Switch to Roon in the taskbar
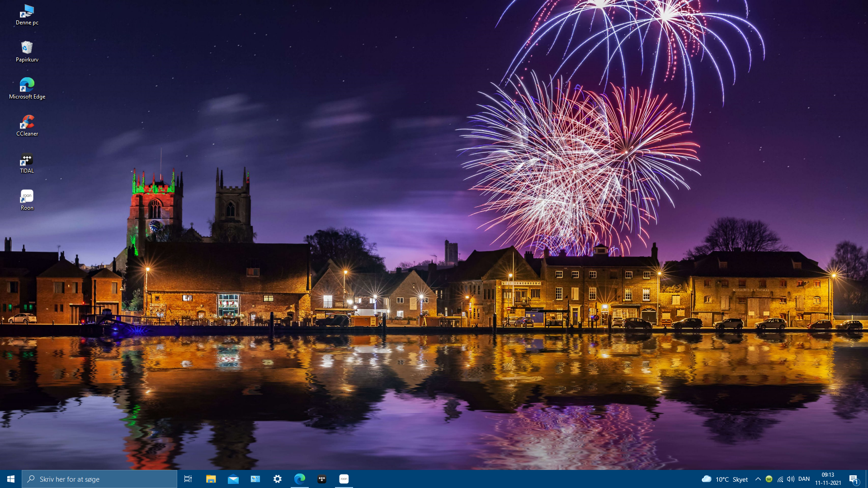868x488 pixels. click(344, 479)
